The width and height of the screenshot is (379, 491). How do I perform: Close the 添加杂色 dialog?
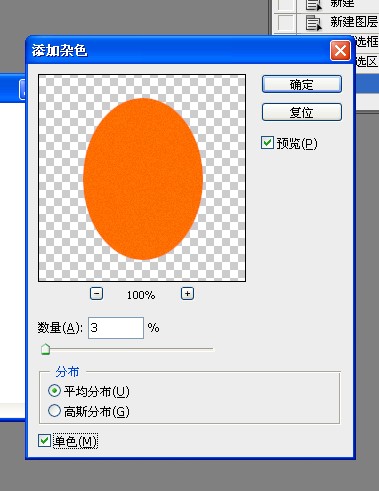pos(340,51)
